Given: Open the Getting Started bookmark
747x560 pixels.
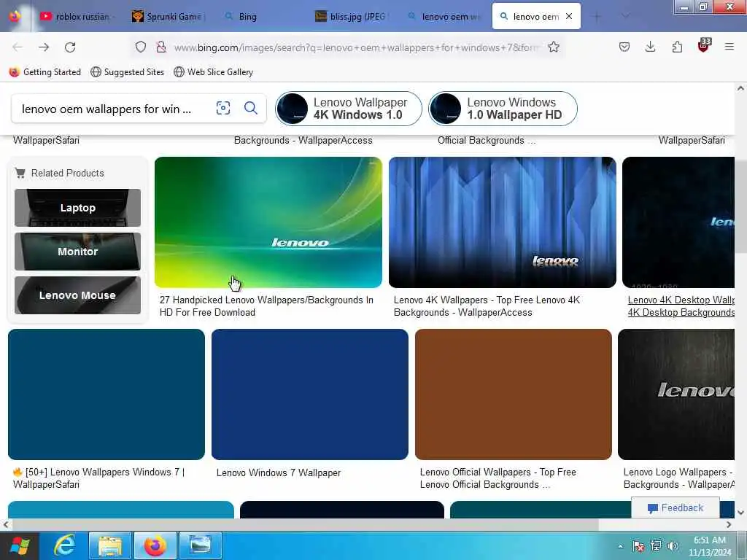Looking at the screenshot, I should tap(45, 72).
